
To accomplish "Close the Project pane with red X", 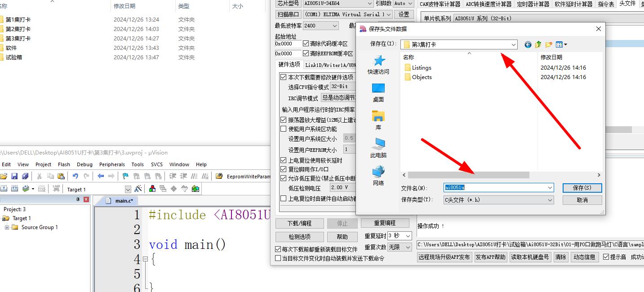I will pos(86,199).
